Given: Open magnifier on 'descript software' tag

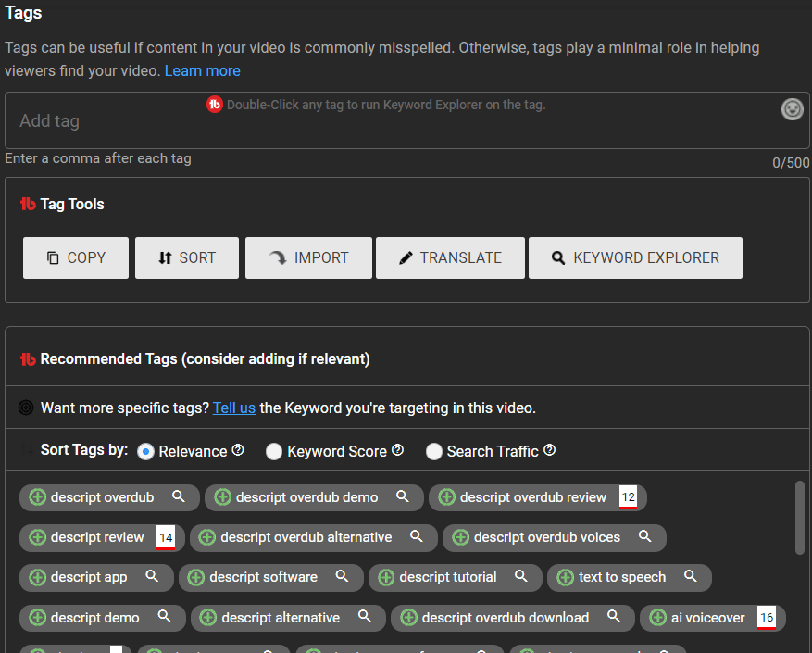Looking at the screenshot, I should pyautogui.click(x=342, y=576).
